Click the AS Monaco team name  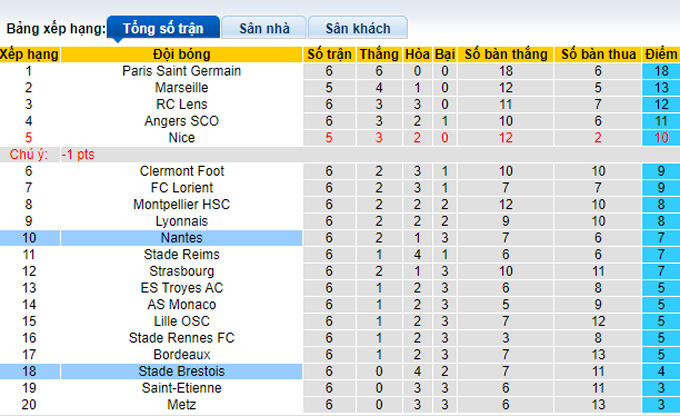(181, 304)
